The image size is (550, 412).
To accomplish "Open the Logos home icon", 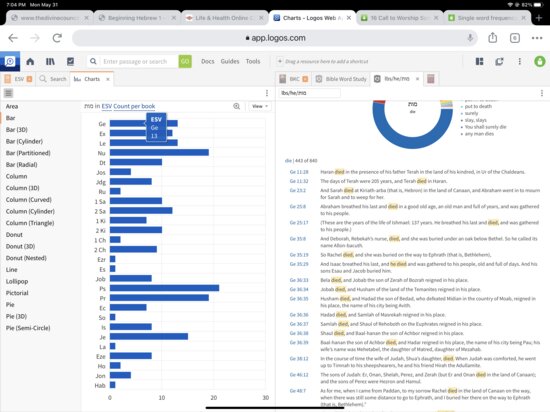I will (30, 61).
